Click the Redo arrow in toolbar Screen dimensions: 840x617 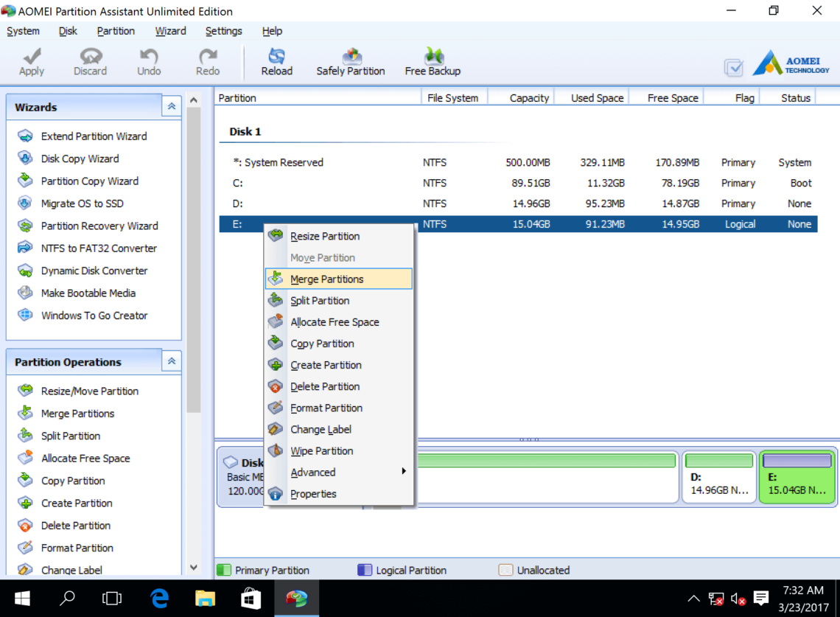point(208,62)
